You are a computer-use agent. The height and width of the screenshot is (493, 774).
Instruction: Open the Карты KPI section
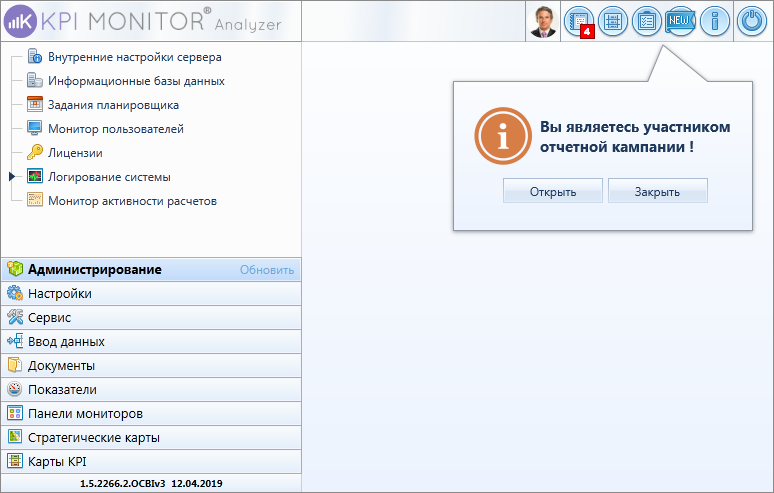pyautogui.click(x=151, y=461)
